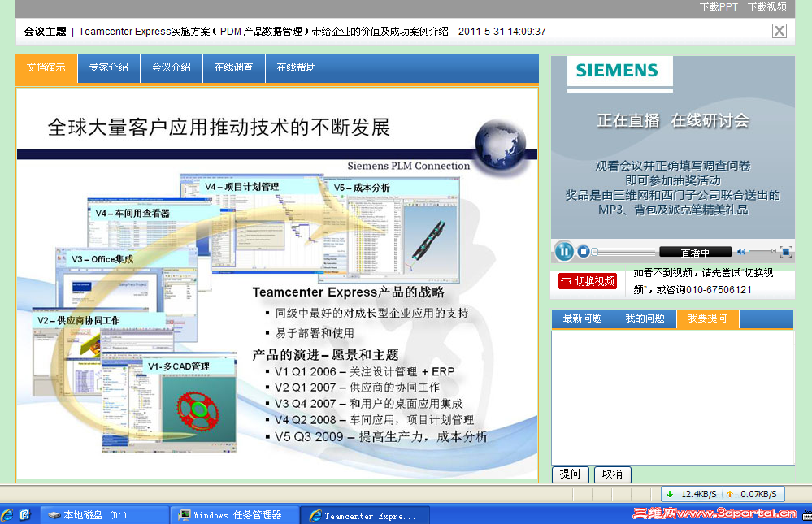
Task: Cancel the question with 取消 button
Action: click(613, 474)
